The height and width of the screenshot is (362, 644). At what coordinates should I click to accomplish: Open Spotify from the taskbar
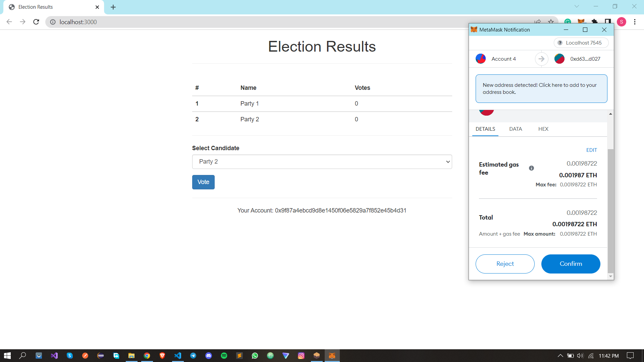click(x=224, y=356)
